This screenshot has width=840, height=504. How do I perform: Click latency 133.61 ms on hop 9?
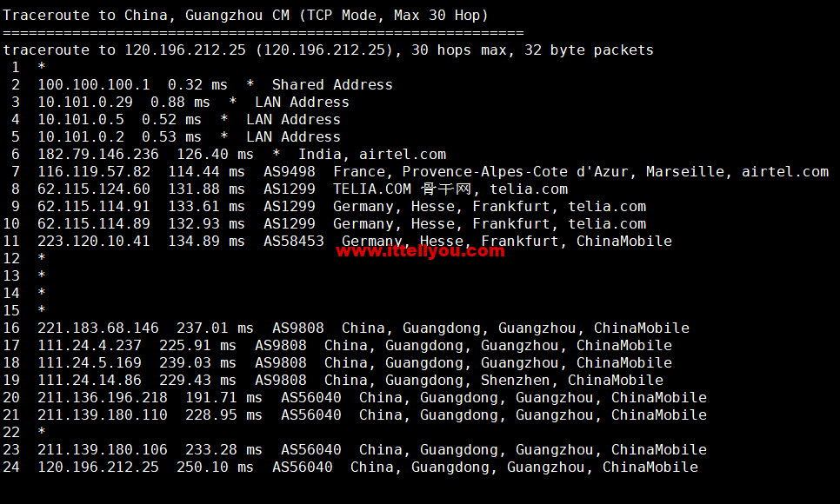(206, 207)
